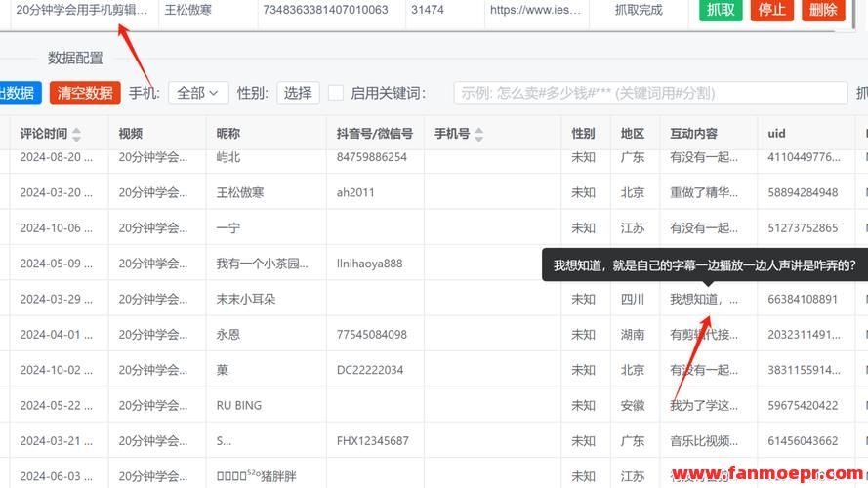This screenshot has width=868, height=488.
Task: Click the task ID 7348363381407010063
Action: 325,10
